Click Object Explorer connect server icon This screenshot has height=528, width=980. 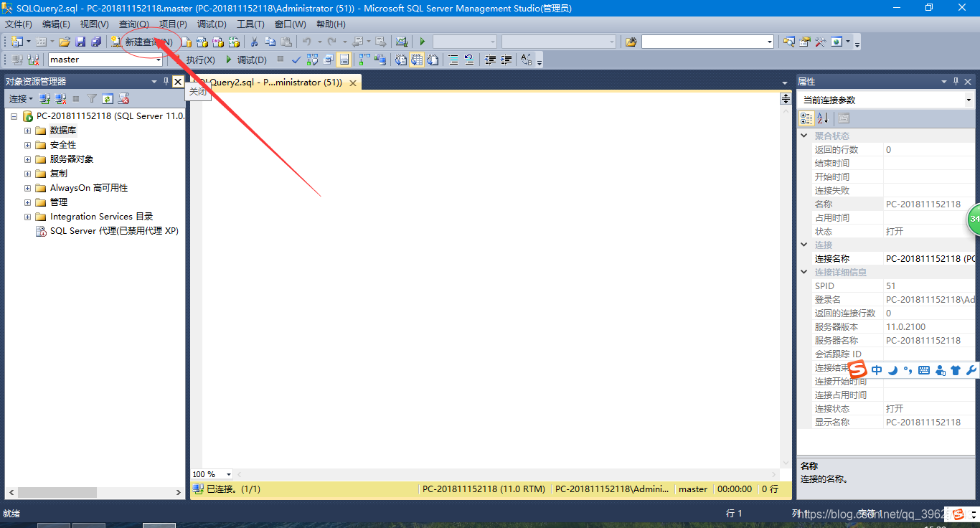pyautogui.click(x=44, y=98)
